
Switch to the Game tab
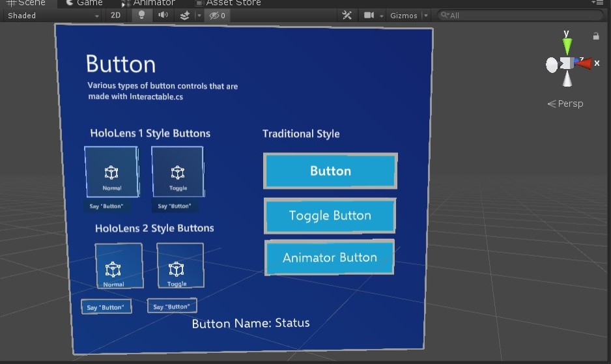click(x=84, y=3)
